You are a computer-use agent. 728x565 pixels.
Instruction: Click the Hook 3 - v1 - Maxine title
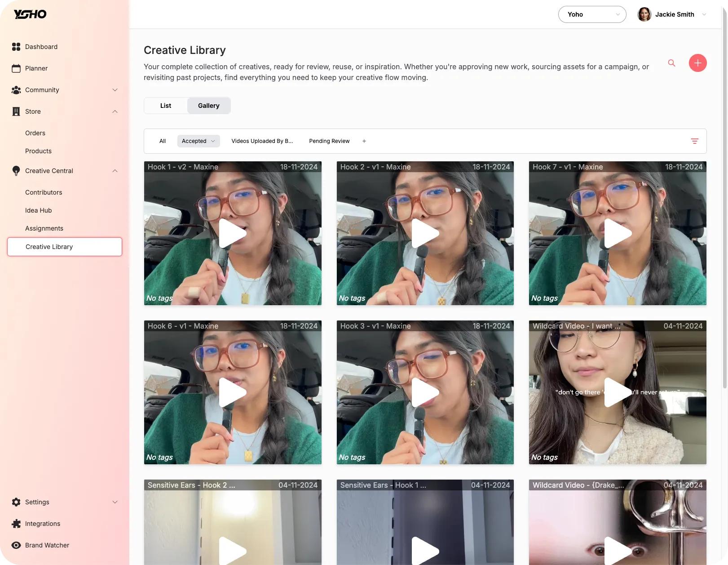click(x=375, y=326)
